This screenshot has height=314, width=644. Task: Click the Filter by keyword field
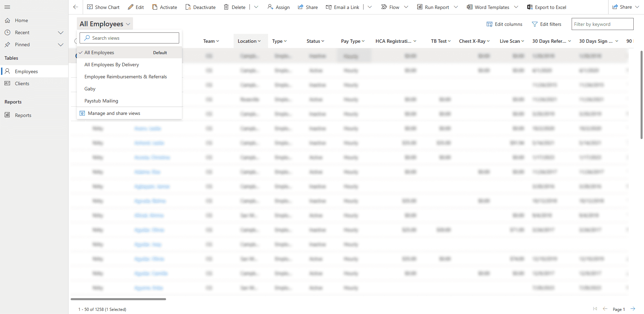tap(602, 24)
